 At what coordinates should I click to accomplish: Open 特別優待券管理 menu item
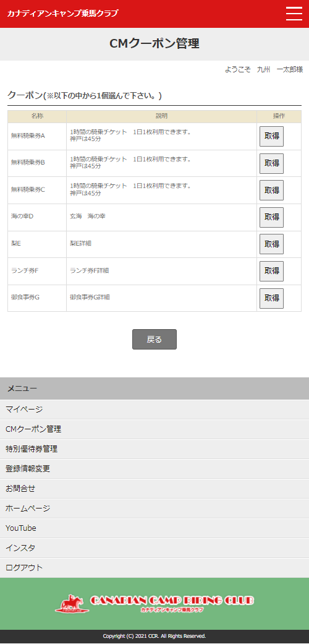[x=154, y=449]
